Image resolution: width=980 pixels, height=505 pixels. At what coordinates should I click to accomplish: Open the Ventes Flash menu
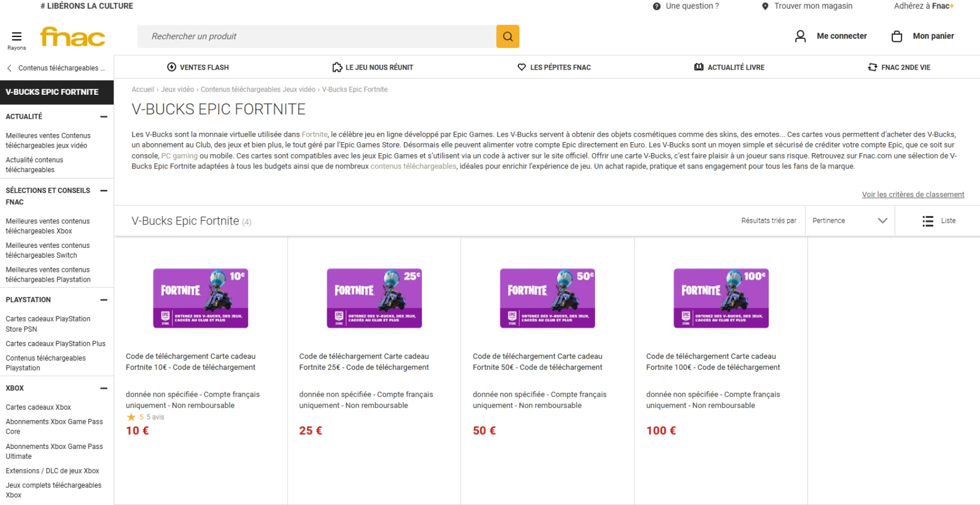pyautogui.click(x=198, y=67)
